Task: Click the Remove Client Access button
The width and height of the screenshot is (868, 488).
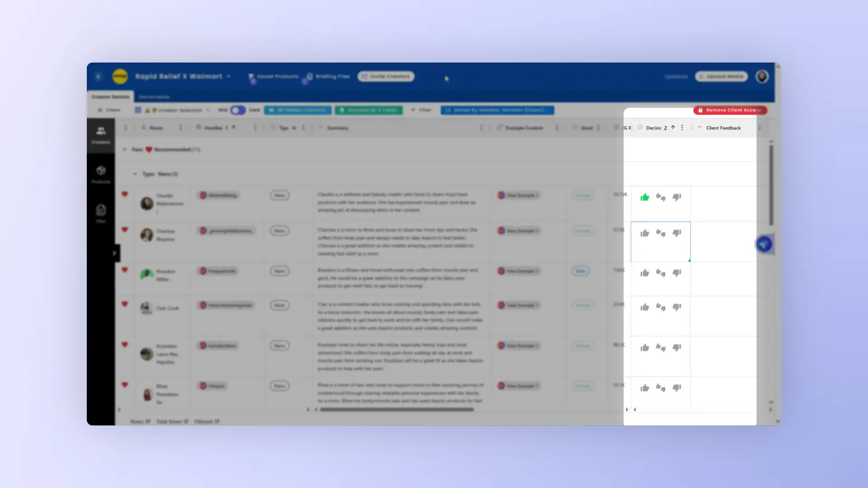Action: 730,110
